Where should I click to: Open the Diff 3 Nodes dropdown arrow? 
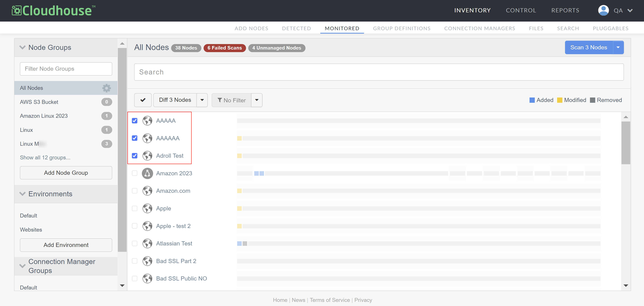click(202, 100)
